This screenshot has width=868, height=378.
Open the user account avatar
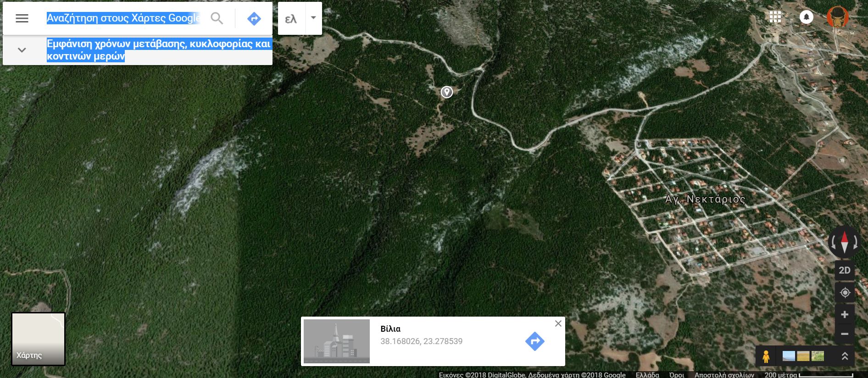pyautogui.click(x=838, y=17)
